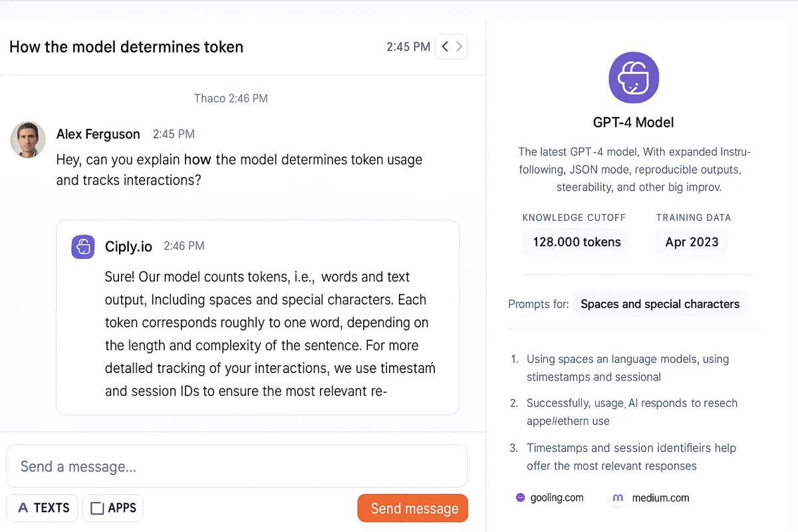
Task: Click the Thaco 2:46 PM date separator
Action: point(231,98)
